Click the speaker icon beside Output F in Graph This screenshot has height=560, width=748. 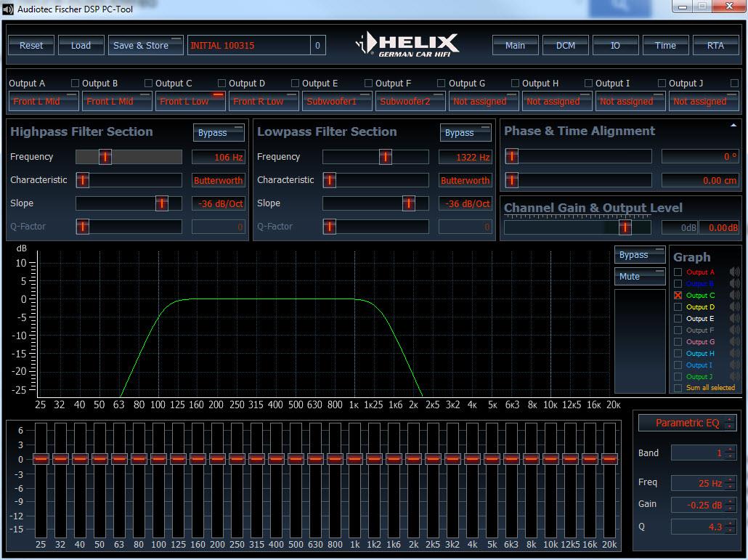[x=735, y=330]
